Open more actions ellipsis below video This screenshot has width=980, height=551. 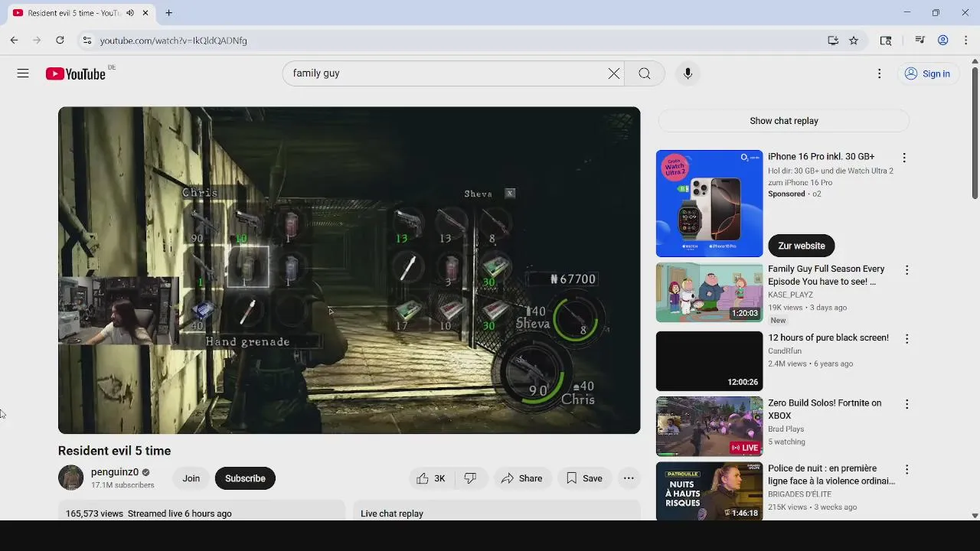click(x=629, y=478)
